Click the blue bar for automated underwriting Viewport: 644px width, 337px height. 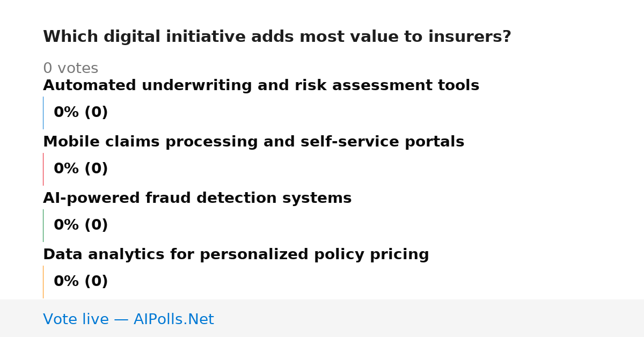point(43,113)
